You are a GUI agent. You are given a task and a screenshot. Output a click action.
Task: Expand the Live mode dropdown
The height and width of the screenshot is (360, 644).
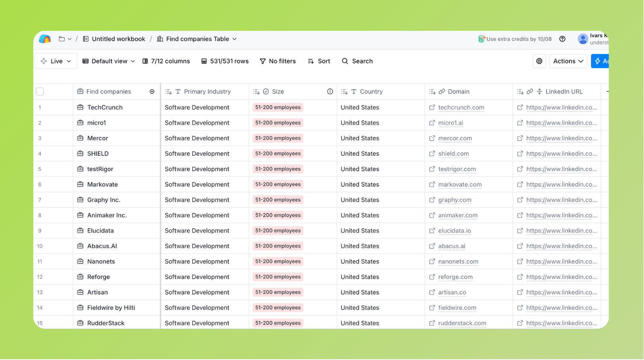(x=56, y=61)
